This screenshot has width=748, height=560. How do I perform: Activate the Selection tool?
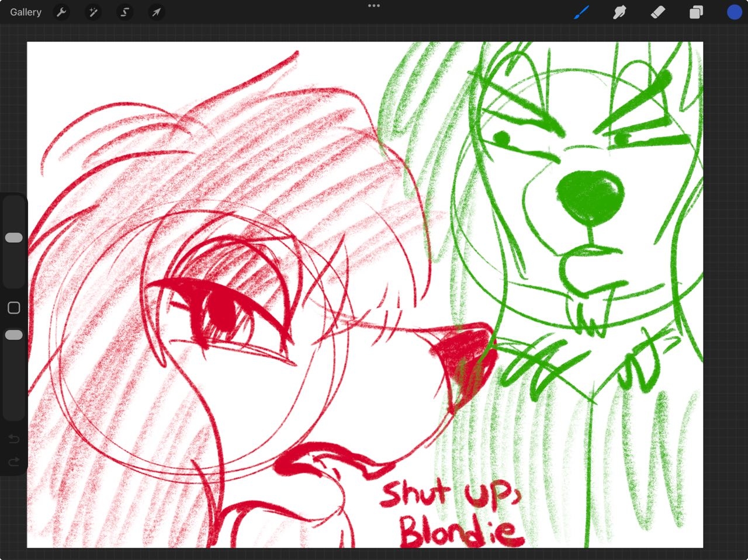tap(124, 12)
